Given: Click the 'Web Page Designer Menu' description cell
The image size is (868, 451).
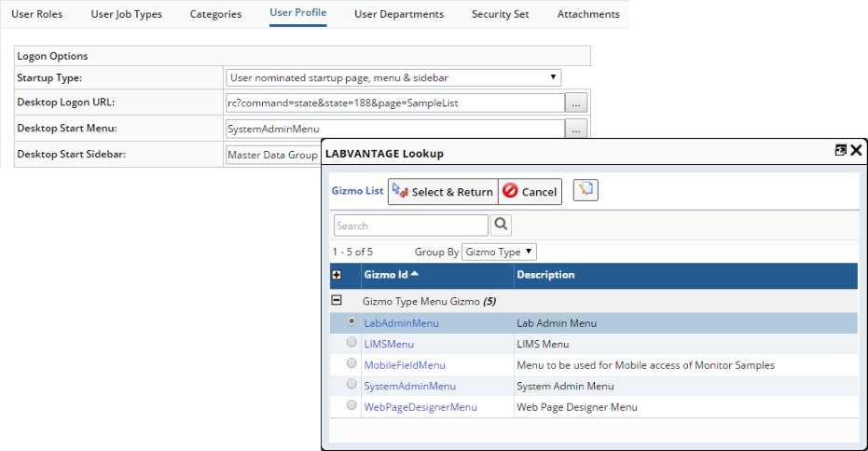Looking at the screenshot, I should (577, 407).
